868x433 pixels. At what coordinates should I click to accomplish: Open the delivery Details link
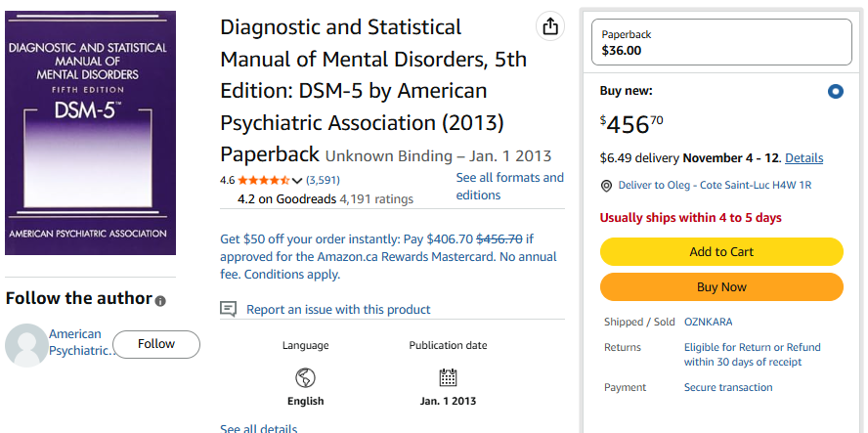(x=803, y=157)
